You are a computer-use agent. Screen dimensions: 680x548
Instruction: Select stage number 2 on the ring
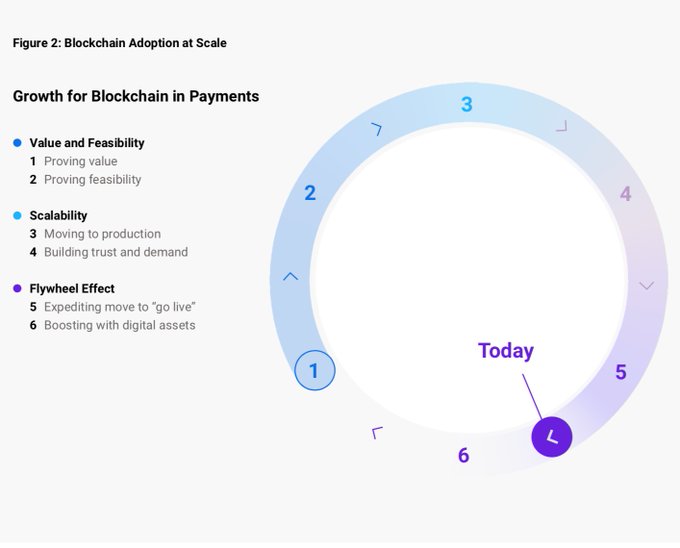(310, 193)
